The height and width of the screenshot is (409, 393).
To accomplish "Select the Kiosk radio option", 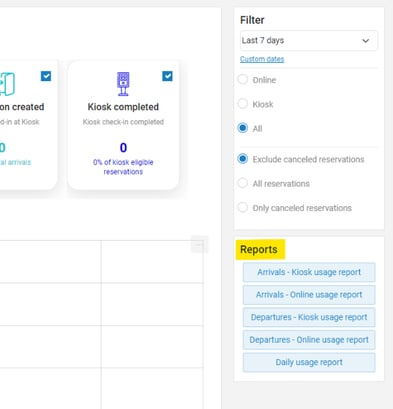I will point(243,104).
